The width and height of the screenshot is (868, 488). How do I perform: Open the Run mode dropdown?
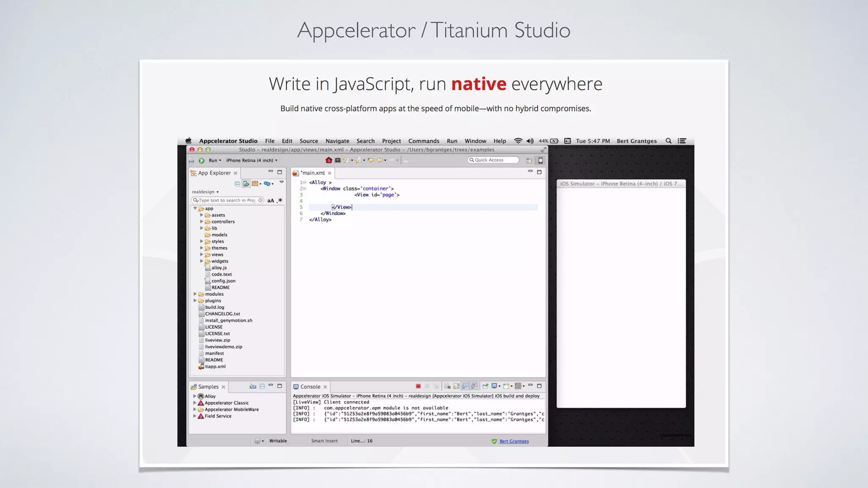coord(214,161)
